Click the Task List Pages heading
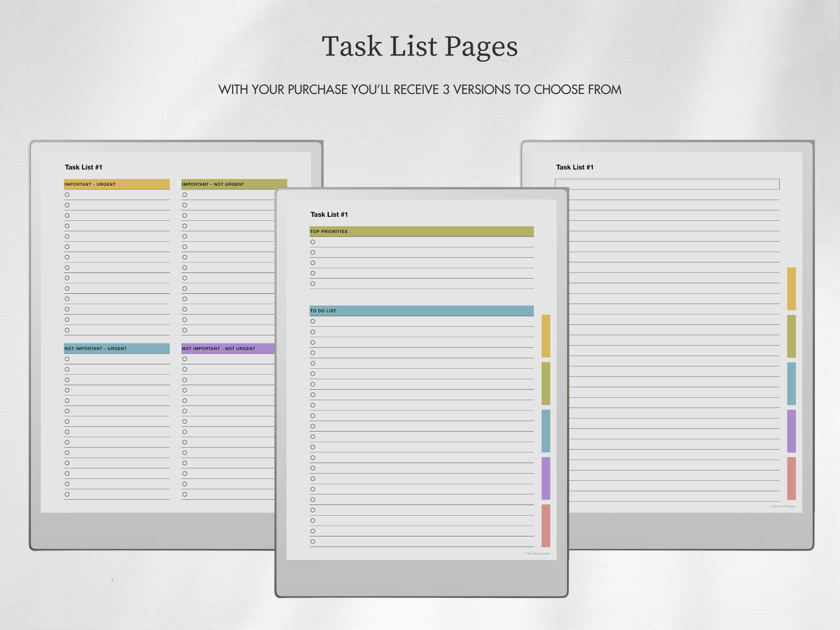This screenshot has height=630, width=840. point(420,47)
